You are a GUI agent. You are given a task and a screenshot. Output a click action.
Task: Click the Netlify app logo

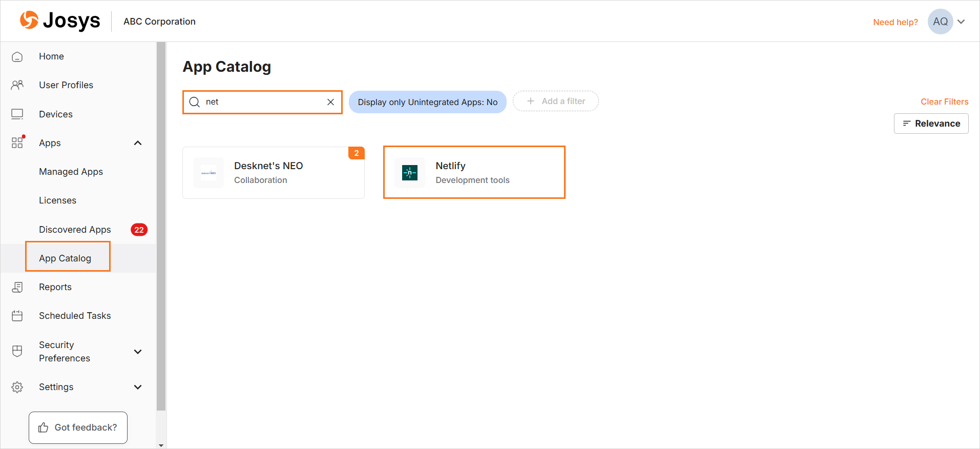coord(410,173)
